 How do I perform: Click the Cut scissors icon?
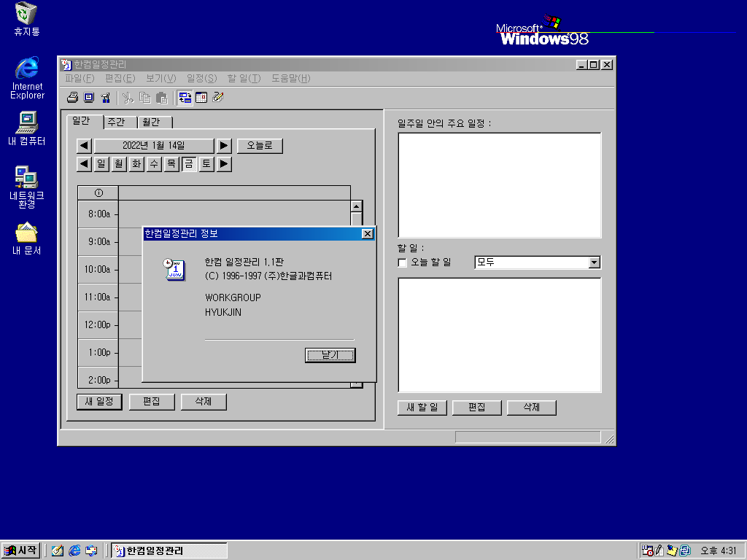click(128, 98)
